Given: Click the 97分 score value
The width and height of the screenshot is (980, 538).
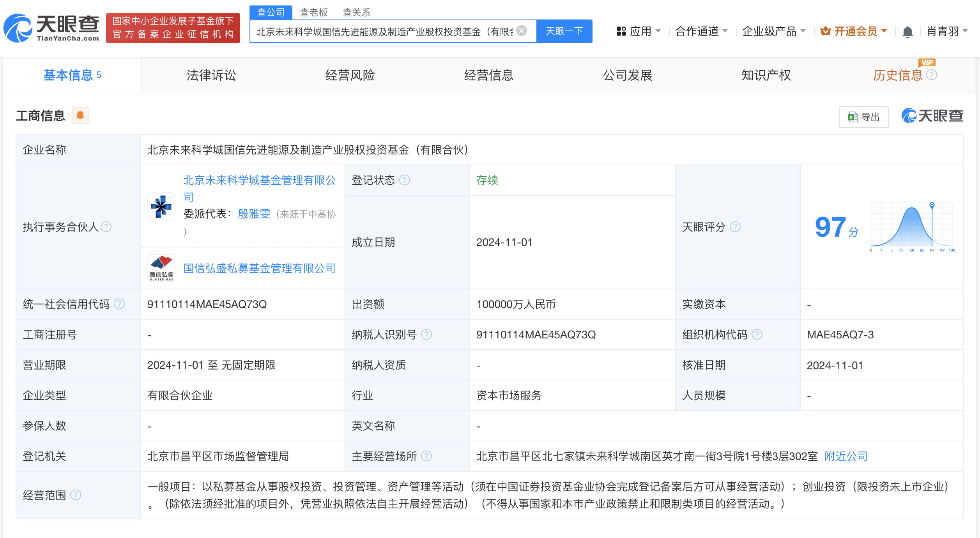Looking at the screenshot, I should (836, 227).
